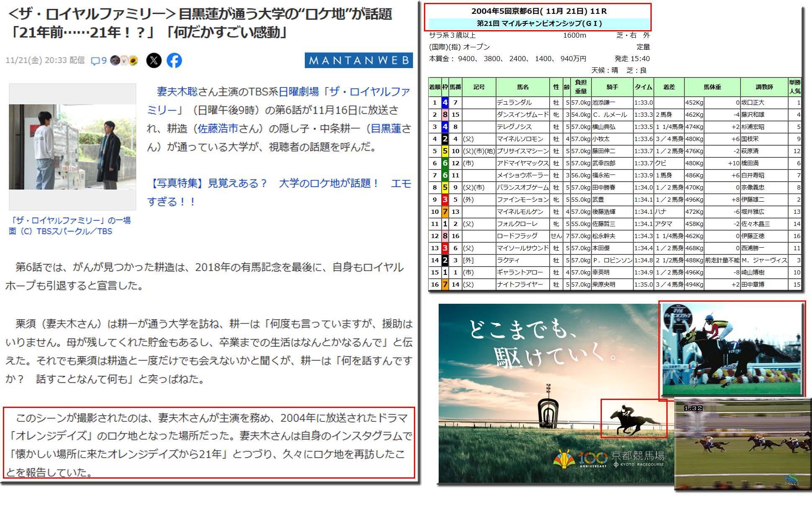The image size is (812, 505).
Task: Click the 馬名 column header
Action: 522,87
